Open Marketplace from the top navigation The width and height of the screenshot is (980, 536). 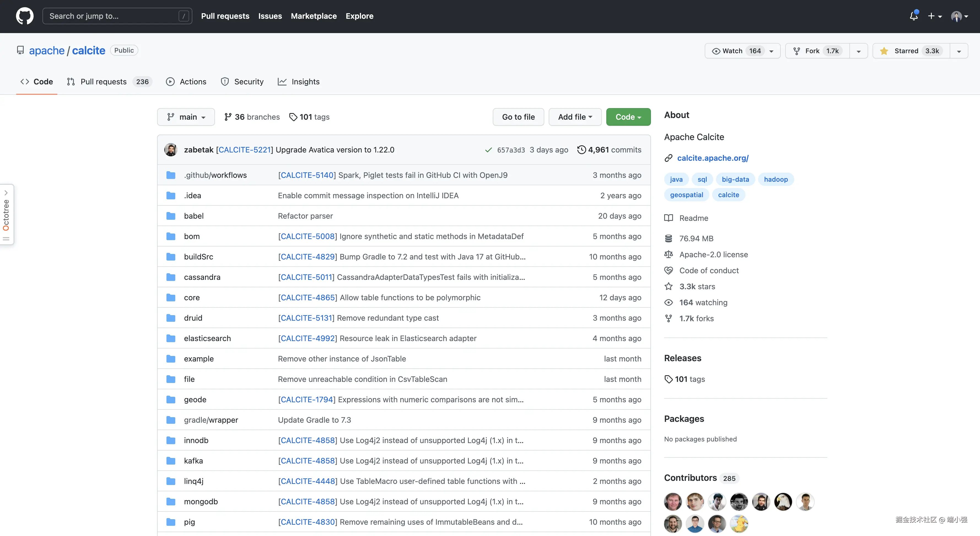(313, 16)
